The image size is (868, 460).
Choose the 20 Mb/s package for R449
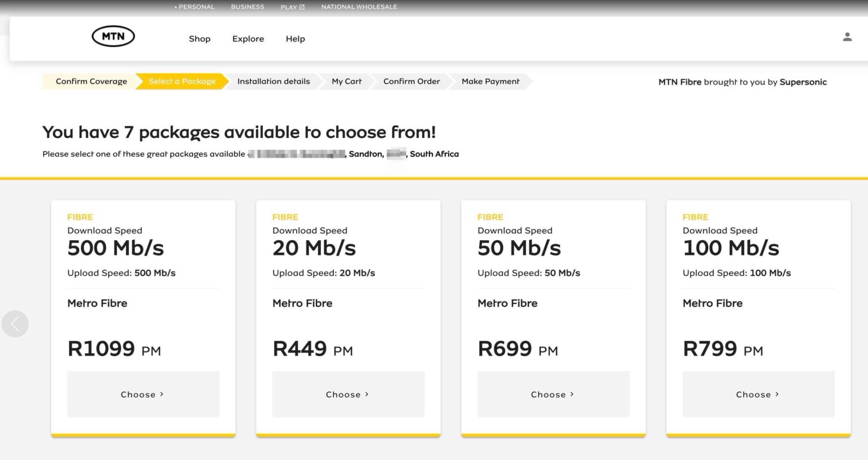coord(348,394)
